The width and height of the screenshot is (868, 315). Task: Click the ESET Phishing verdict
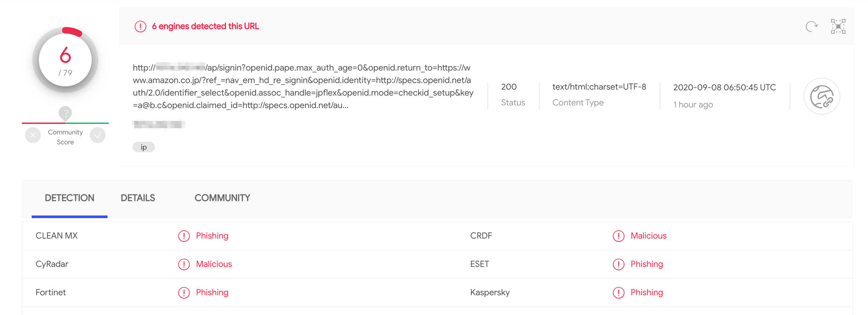[647, 264]
